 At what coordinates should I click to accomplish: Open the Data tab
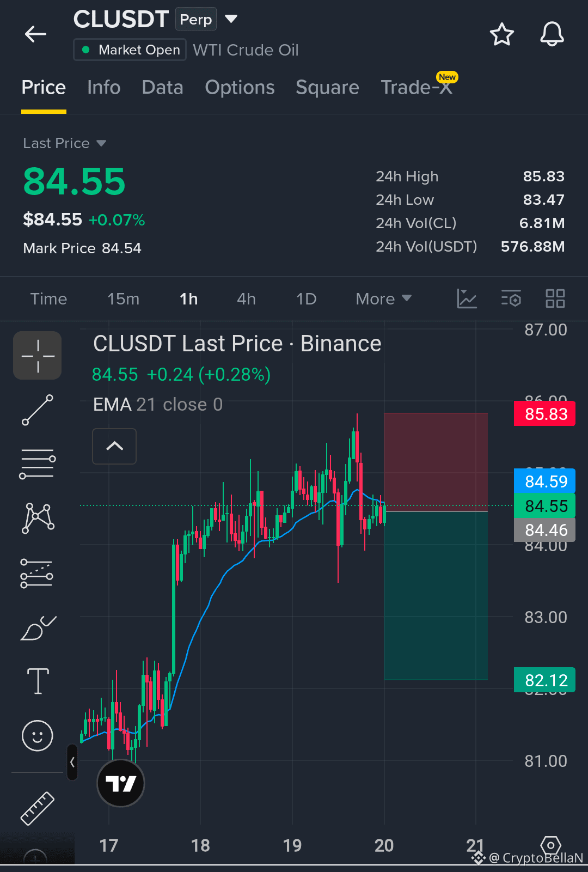162,88
